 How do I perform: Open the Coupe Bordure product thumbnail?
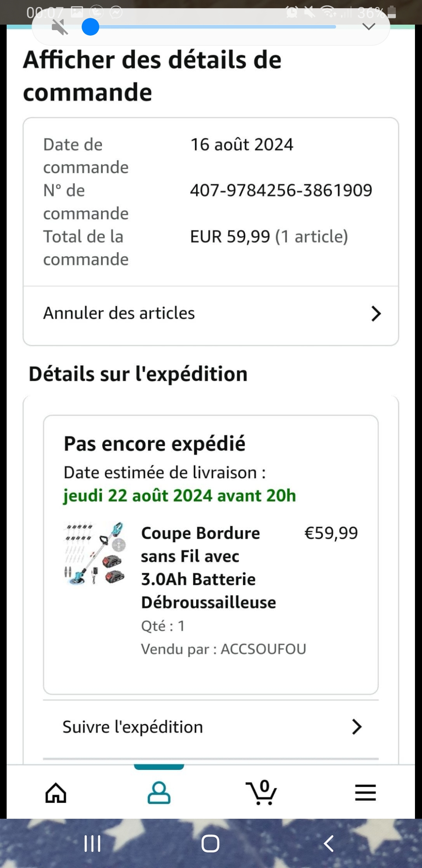[x=95, y=553]
